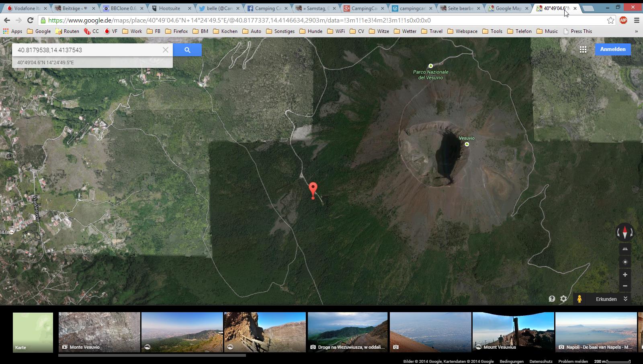Click the Anmelden sign-in button
Image resolution: width=643 pixels, height=364 pixels.
[612, 49]
